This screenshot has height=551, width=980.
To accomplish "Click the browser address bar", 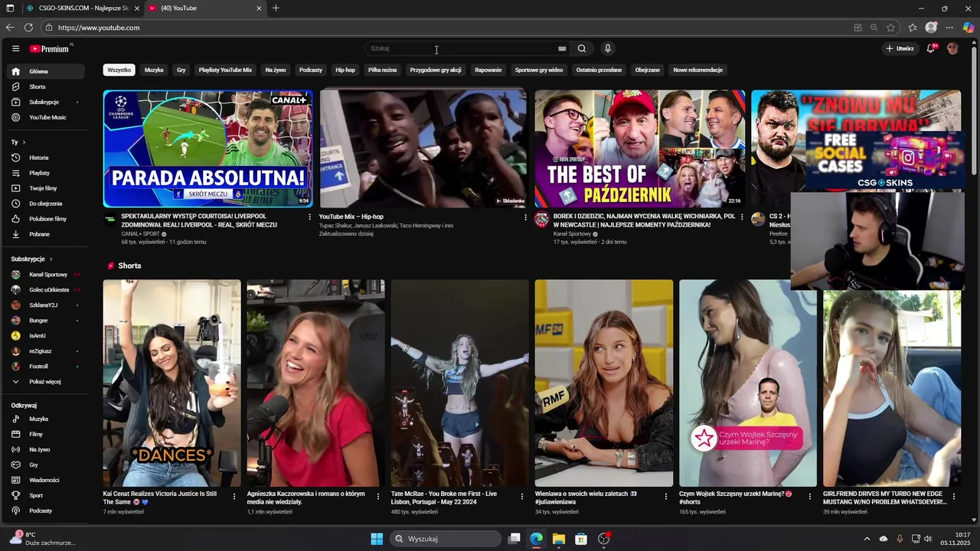I will pos(444,28).
